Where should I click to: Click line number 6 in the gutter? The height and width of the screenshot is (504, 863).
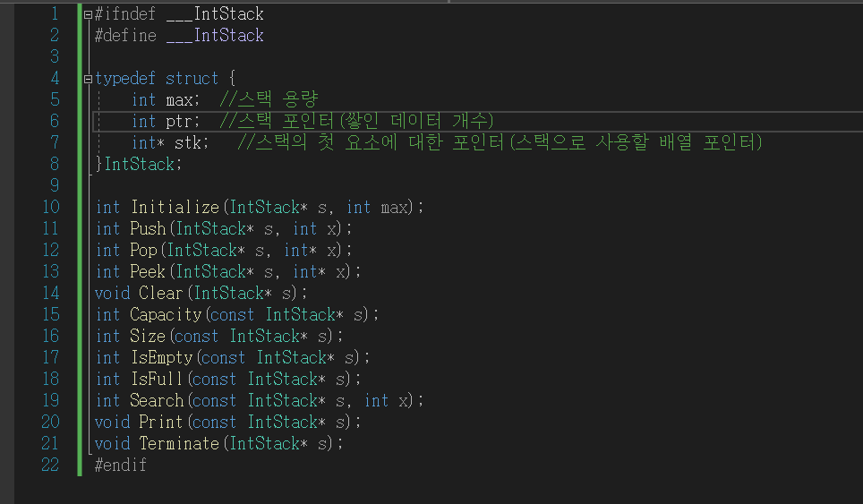[x=55, y=121]
